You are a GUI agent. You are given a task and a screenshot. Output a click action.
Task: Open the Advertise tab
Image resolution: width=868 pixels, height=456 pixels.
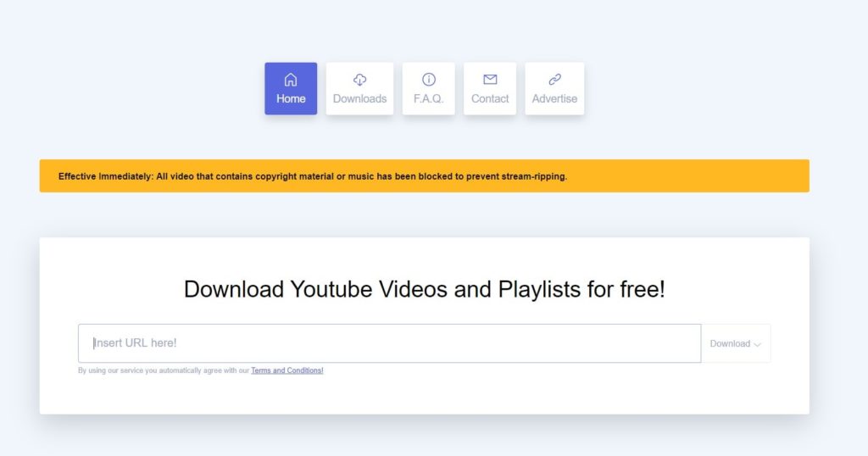point(554,88)
